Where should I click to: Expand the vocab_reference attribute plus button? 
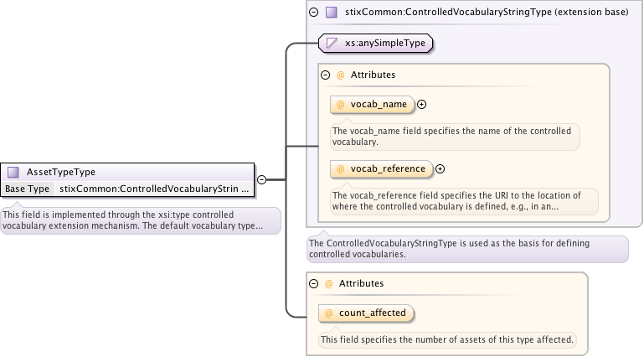(440, 169)
